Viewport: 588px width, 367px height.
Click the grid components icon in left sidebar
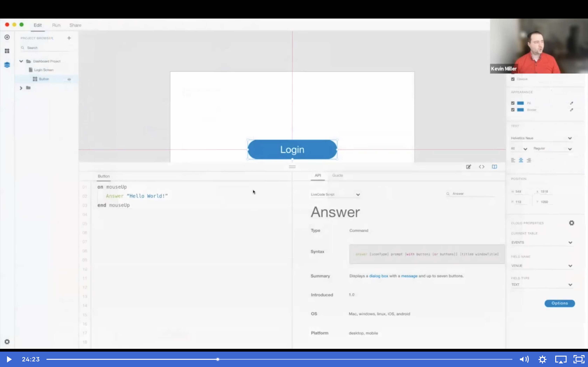coord(7,51)
